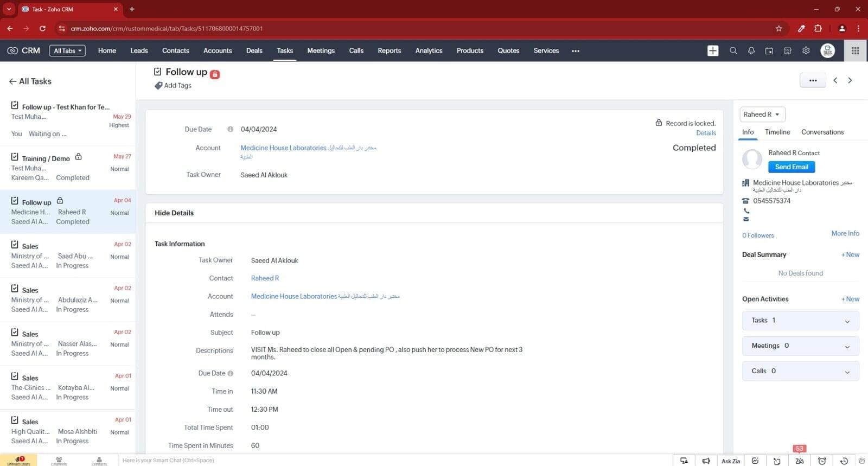Open the browser tab search dropdown arrow
This screenshot has height=466, width=868.
9,9
